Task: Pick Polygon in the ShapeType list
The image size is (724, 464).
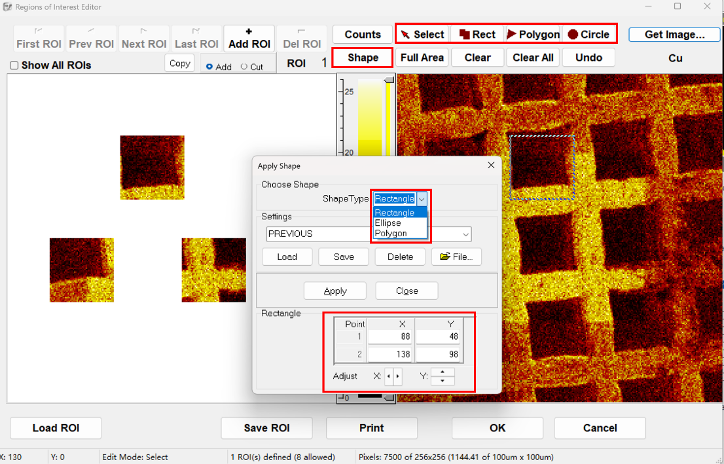Action: [x=390, y=233]
